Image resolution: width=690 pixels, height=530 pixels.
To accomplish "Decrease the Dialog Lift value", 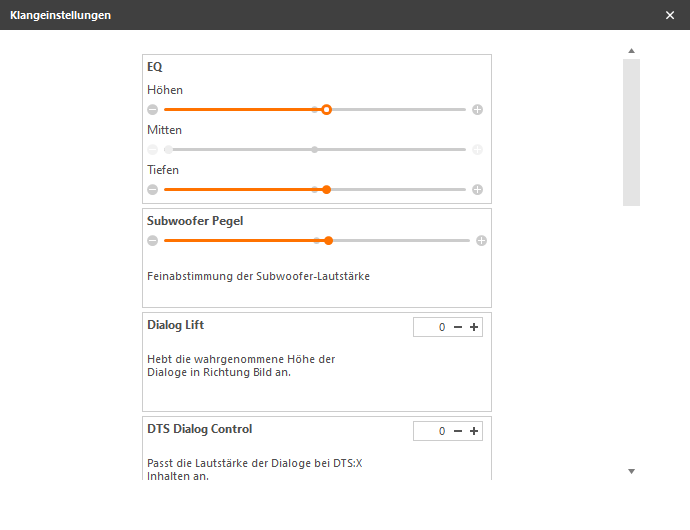I will [458, 327].
